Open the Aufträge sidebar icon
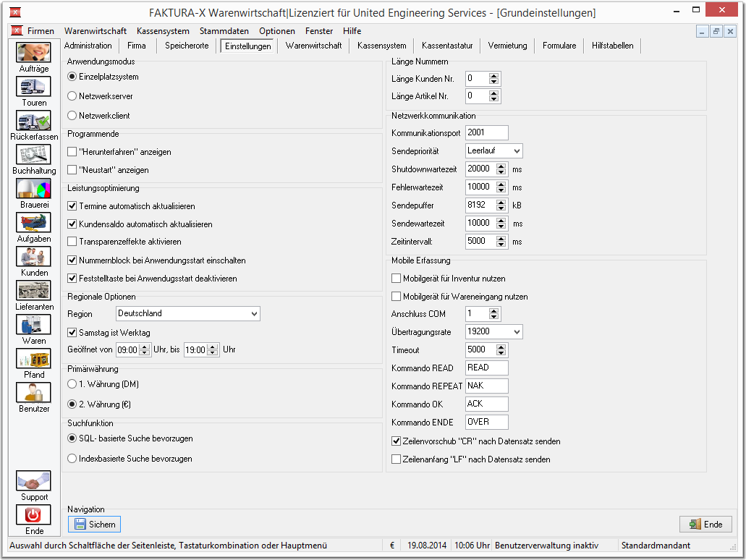Screen dimensions: 746x560 pos(33,52)
